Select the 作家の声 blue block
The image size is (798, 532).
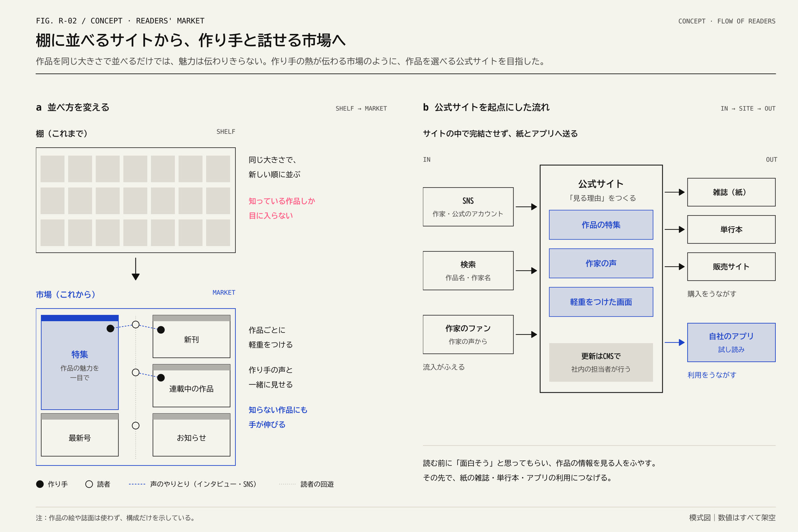pos(601,263)
